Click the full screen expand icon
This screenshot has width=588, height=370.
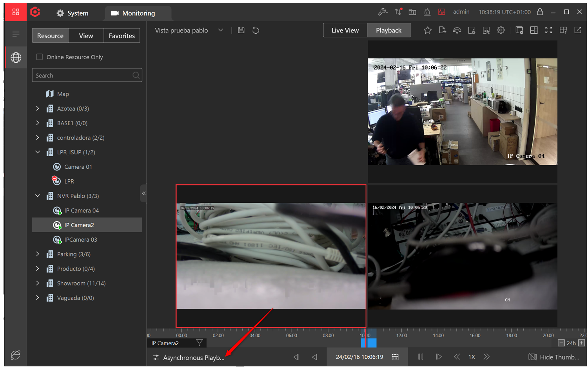point(548,30)
